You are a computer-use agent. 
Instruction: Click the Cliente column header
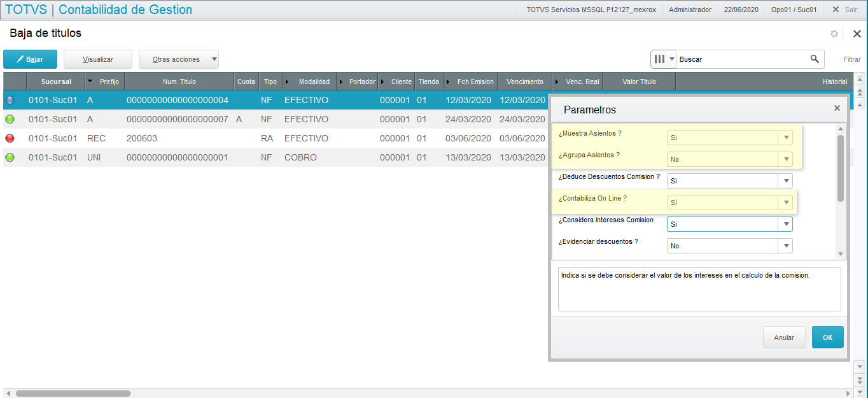click(396, 82)
